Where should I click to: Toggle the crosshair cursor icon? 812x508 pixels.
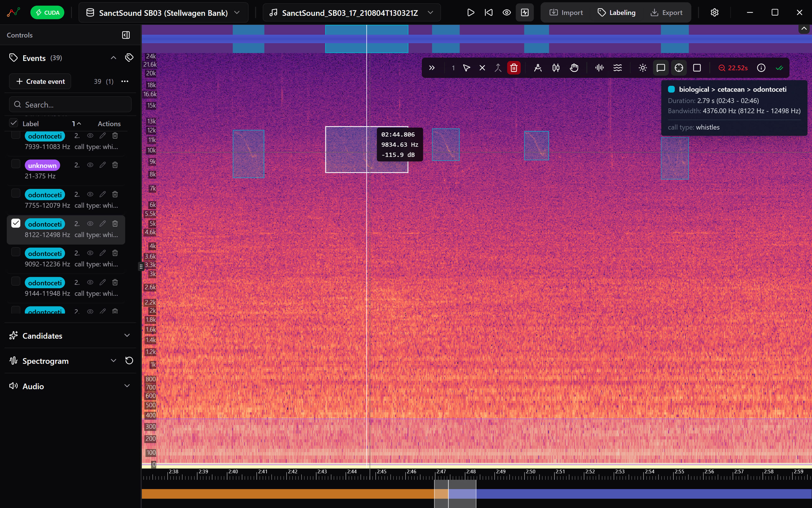point(679,68)
